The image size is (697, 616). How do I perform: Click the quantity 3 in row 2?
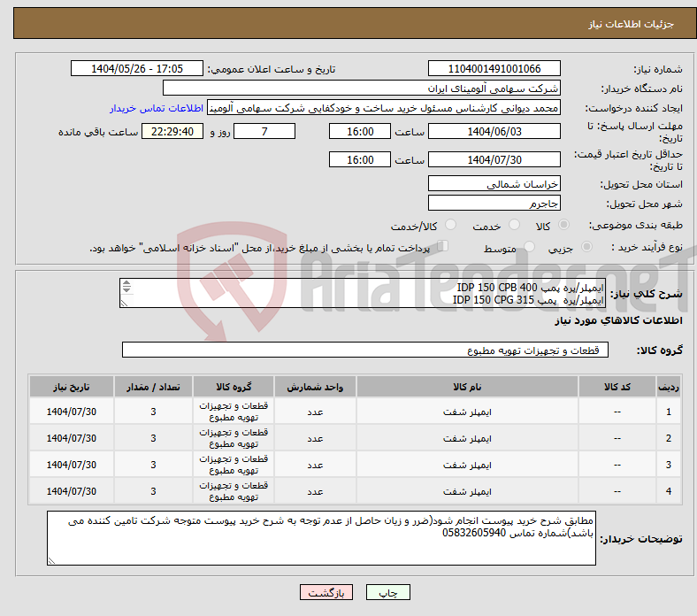153,438
